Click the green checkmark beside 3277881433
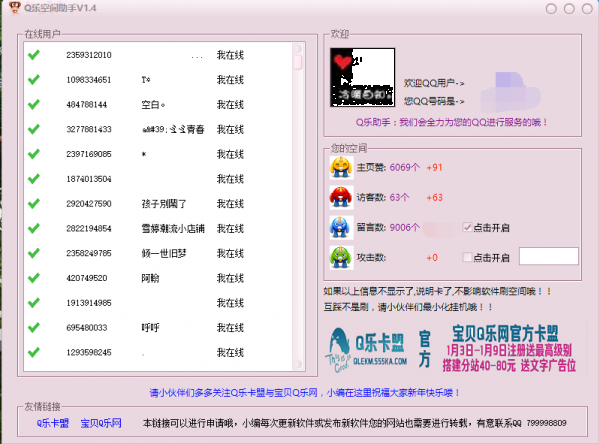599x444 pixels. point(34,129)
